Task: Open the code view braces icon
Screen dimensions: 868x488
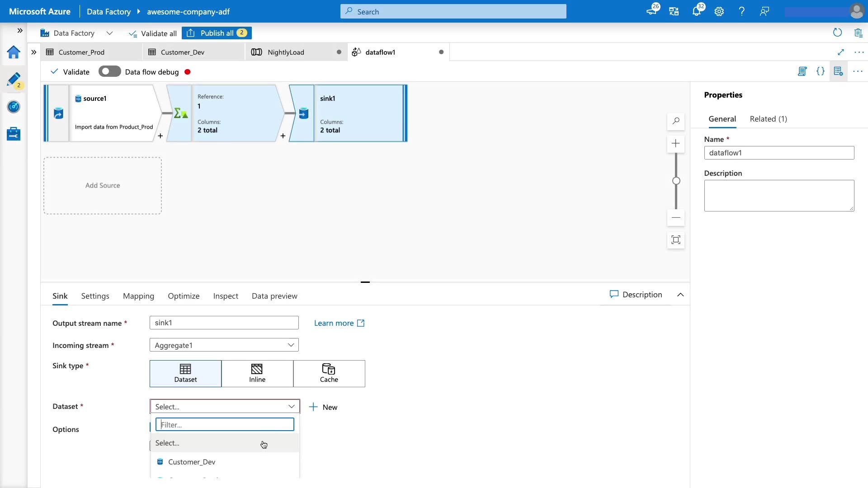Action: coord(820,71)
